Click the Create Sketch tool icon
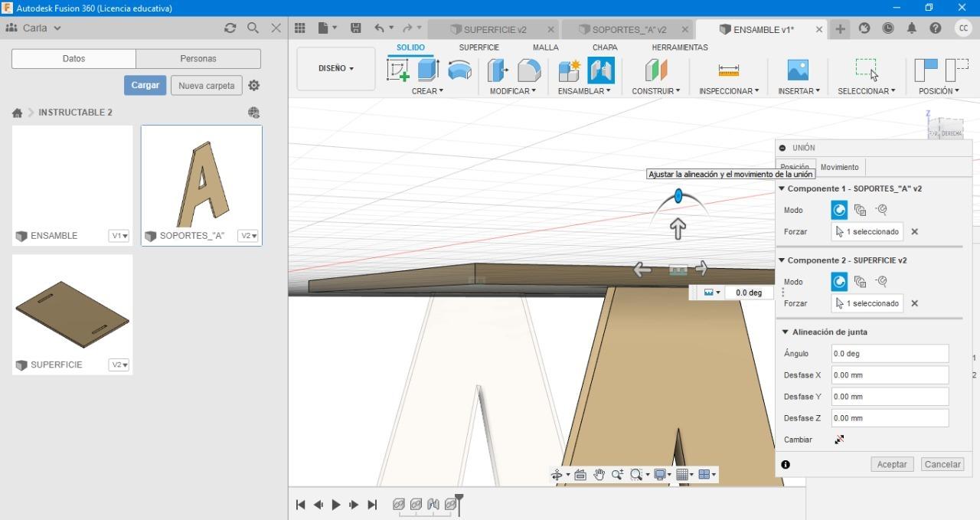 (398, 70)
